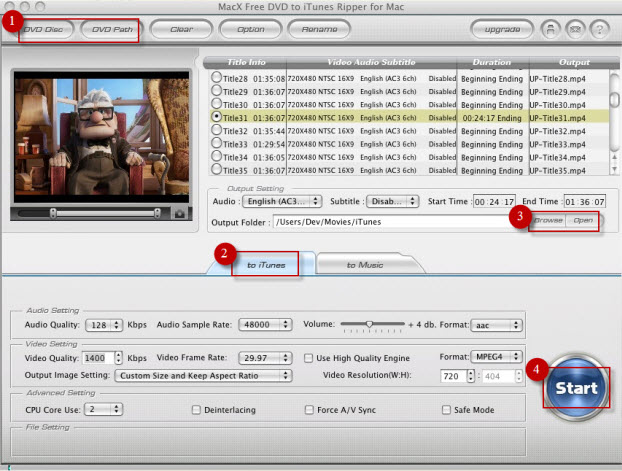
Task: Browse for output folder
Action: point(549,221)
